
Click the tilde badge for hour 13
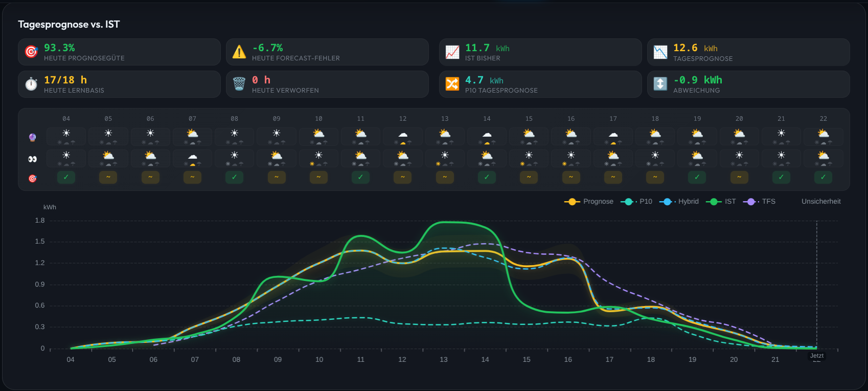[445, 177]
